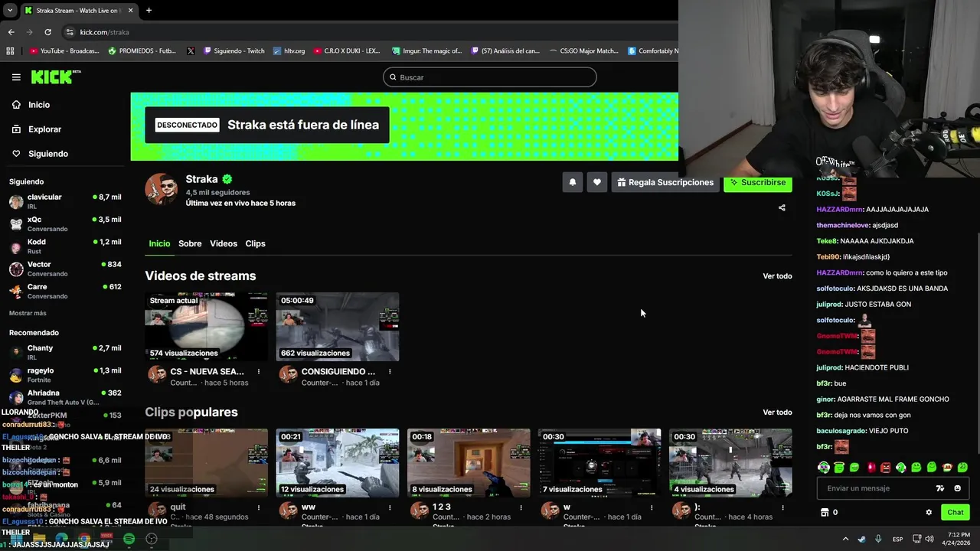Click Straka verified badge
The image size is (980, 551).
[x=227, y=179]
